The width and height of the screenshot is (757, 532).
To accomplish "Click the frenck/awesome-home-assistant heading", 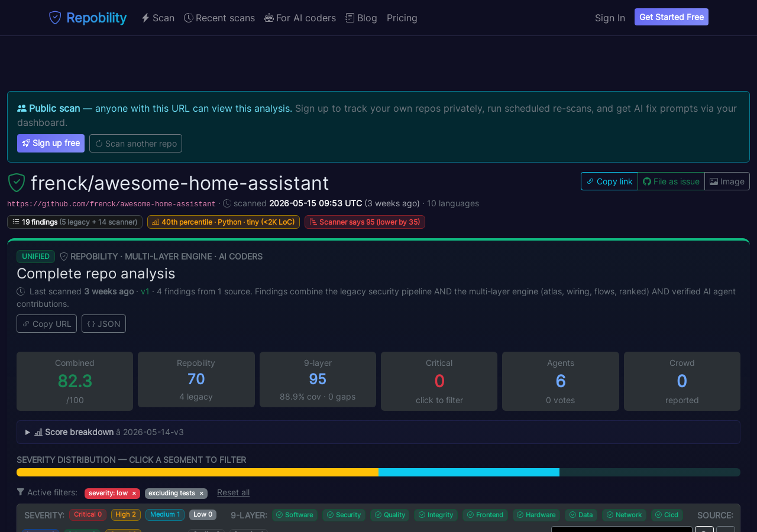I will [180, 183].
